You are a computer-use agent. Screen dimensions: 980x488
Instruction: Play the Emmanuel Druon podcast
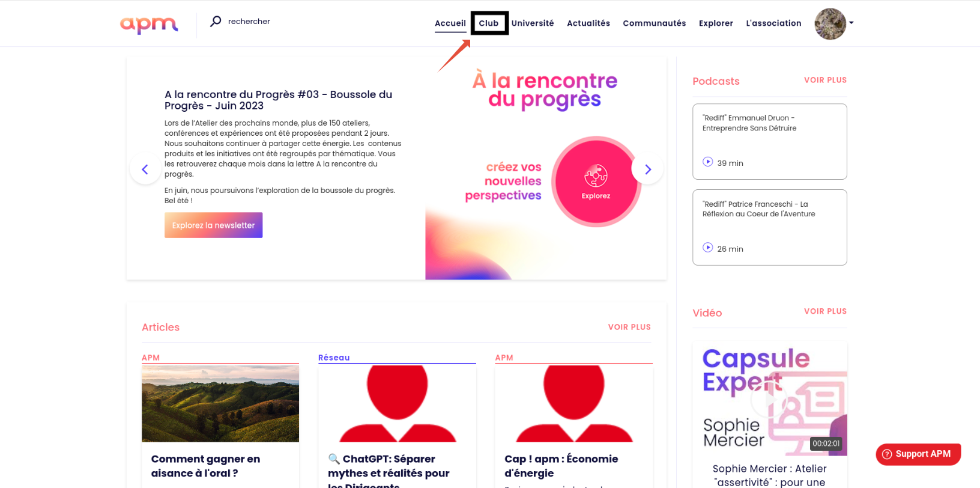coord(708,162)
